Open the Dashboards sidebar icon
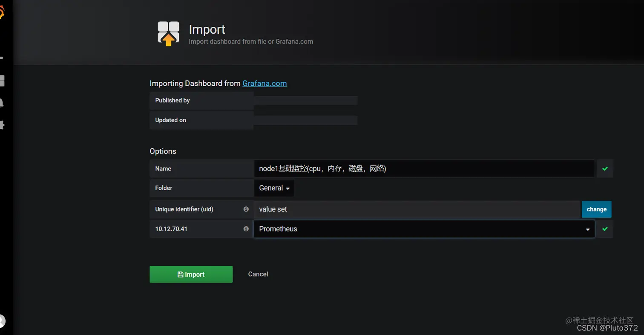Screen dimensions: 644x335 pos(2,81)
